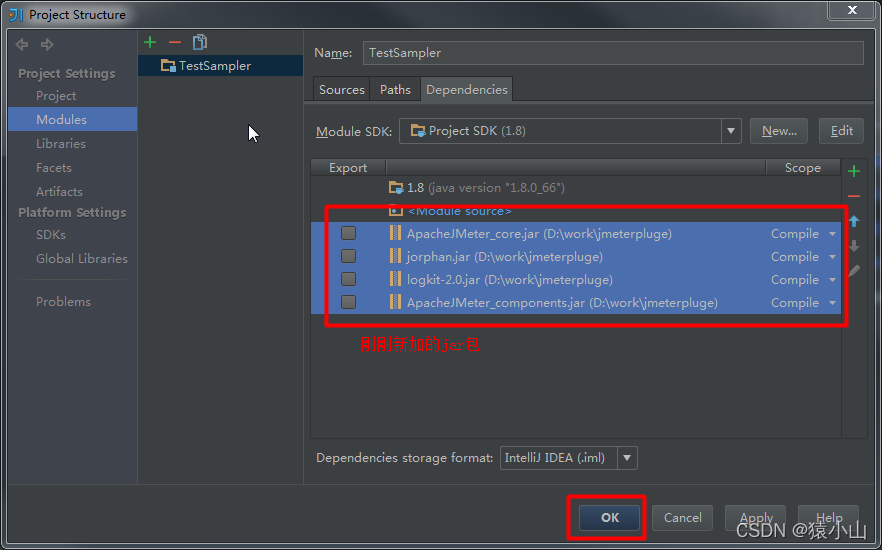The image size is (882, 550).
Task: Click the logkit-2.0.jar library icon
Action: 395,279
